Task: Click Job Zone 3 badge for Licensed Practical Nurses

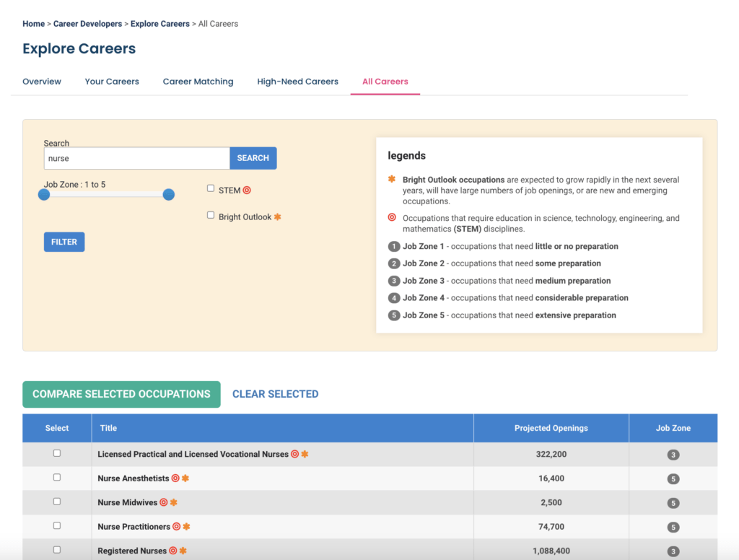Action: click(x=673, y=455)
